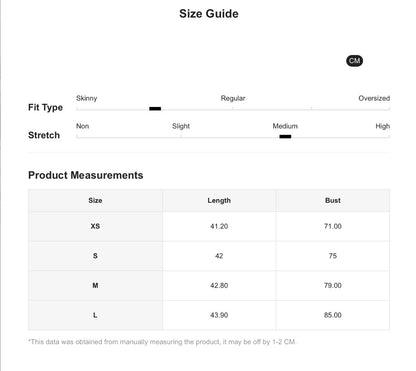Select the M size row
The width and height of the screenshot is (416, 371).
[x=209, y=286]
